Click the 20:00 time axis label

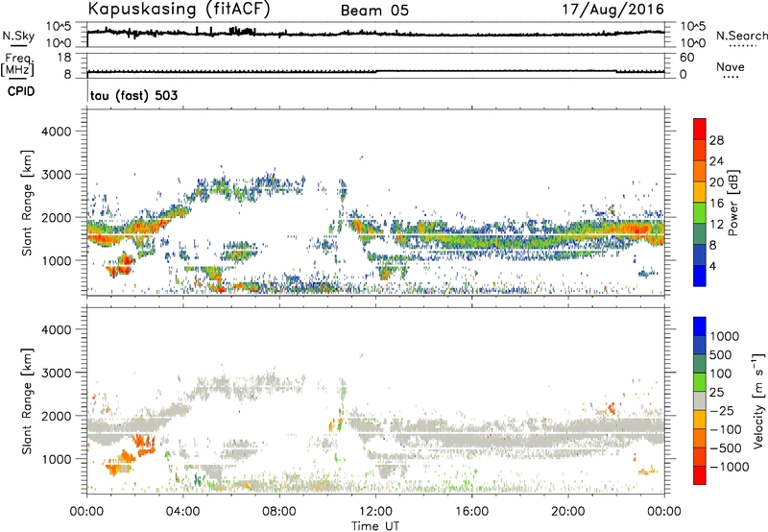568,512
